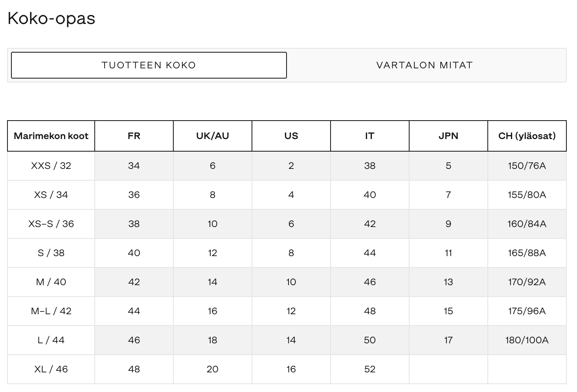Image resolution: width=577 pixels, height=392 pixels.
Task: Click the S / 38 size label
Action: pos(51,253)
